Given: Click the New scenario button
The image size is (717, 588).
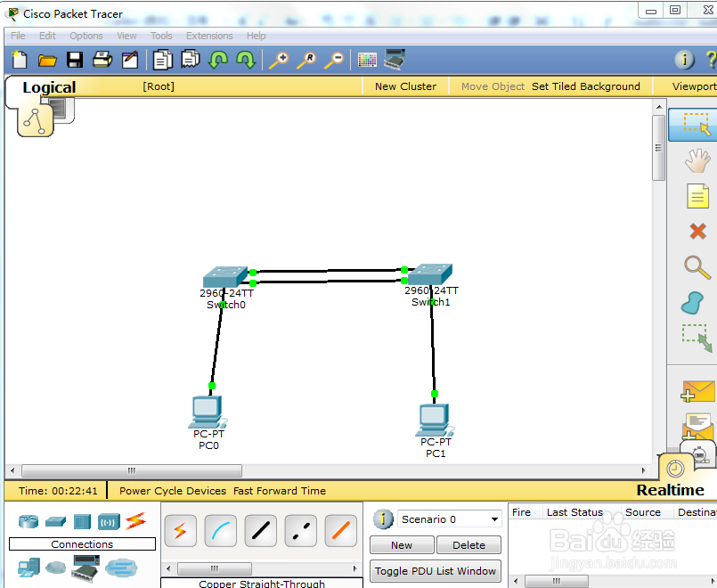Looking at the screenshot, I should click(402, 545).
